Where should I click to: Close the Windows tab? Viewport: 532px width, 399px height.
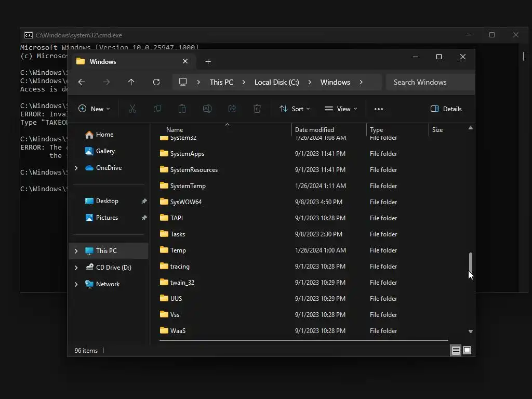(x=185, y=61)
